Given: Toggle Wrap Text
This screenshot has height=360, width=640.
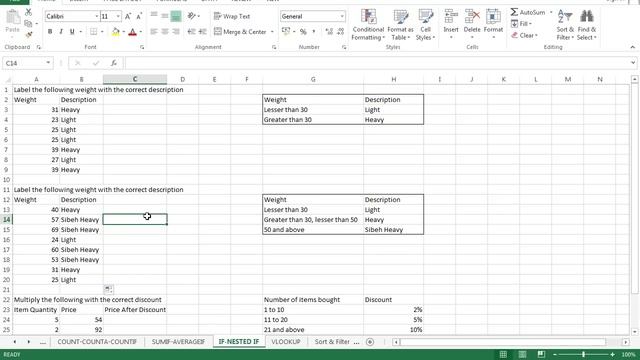Looking at the screenshot, I should point(232,16).
